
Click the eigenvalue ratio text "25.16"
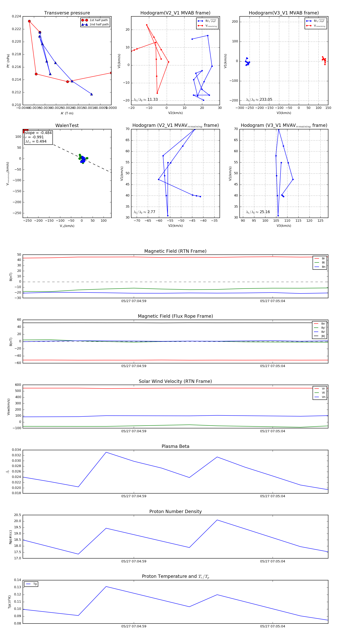[265, 212]
